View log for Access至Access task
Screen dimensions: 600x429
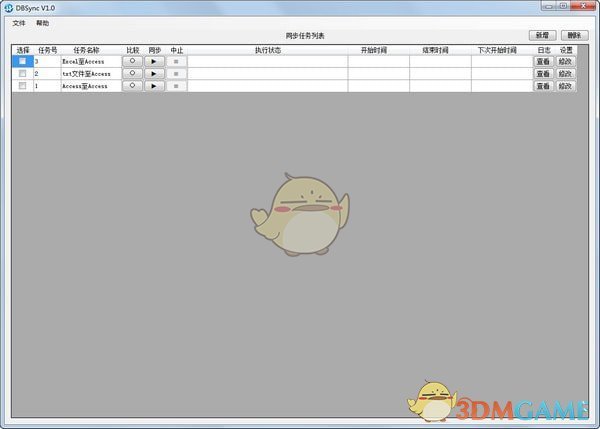click(x=543, y=86)
